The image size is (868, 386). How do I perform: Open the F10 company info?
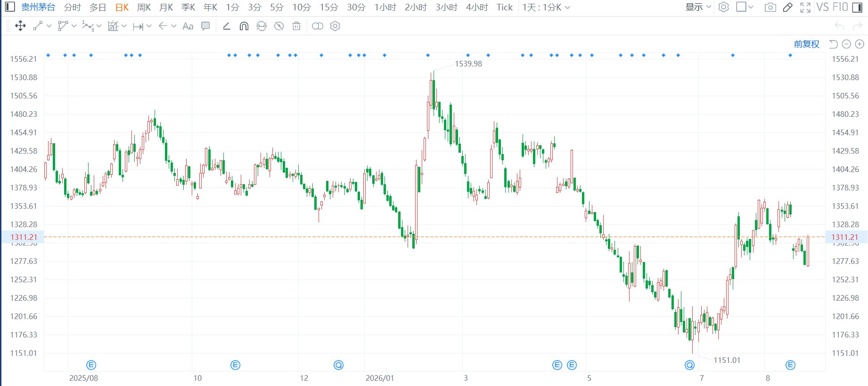[x=840, y=7]
